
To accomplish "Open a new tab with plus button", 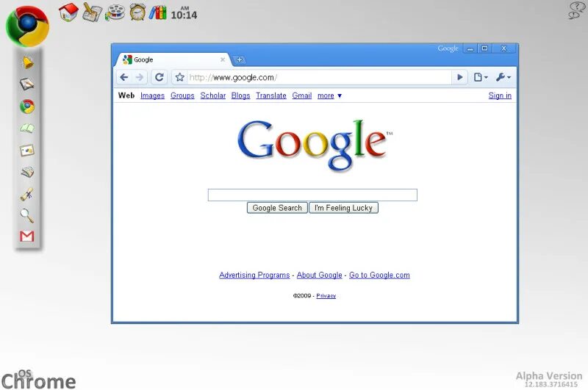I will (x=239, y=59).
